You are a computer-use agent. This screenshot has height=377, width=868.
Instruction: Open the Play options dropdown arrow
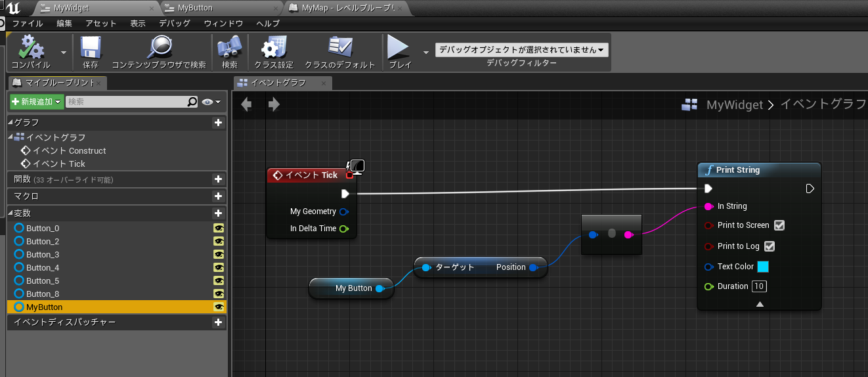pyautogui.click(x=425, y=52)
